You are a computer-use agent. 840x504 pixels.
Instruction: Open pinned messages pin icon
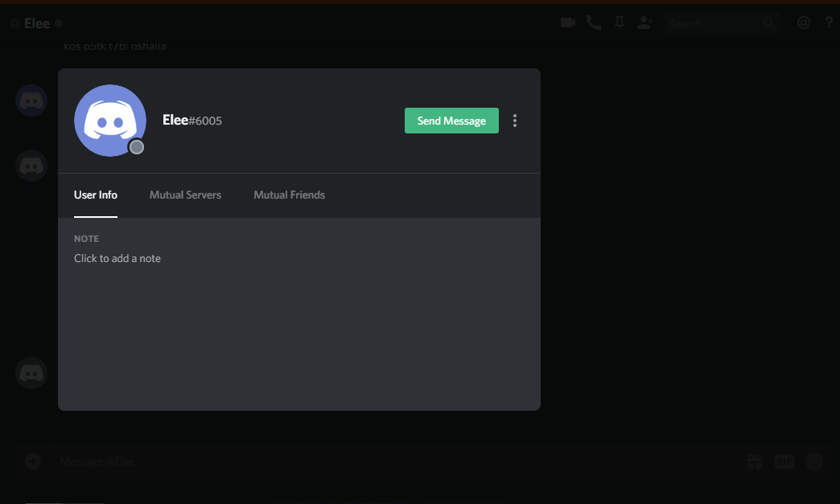620,23
